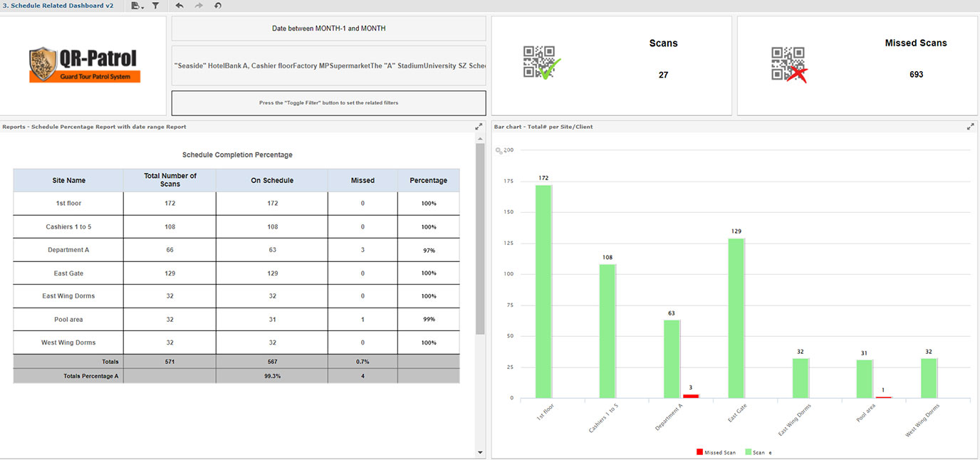Click the report vertical scrollbar thumb
The image size is (980, 460).
[x=480, y=239]
